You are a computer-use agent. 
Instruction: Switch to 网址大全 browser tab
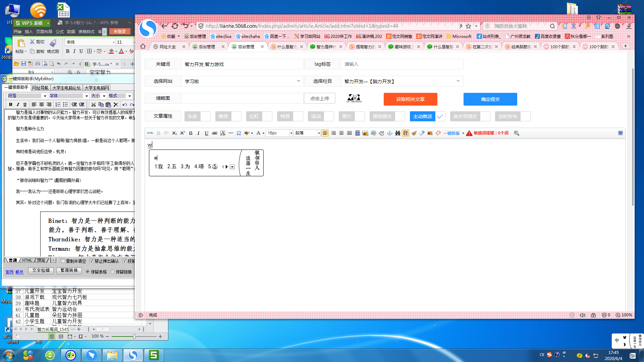coord(167,47)
